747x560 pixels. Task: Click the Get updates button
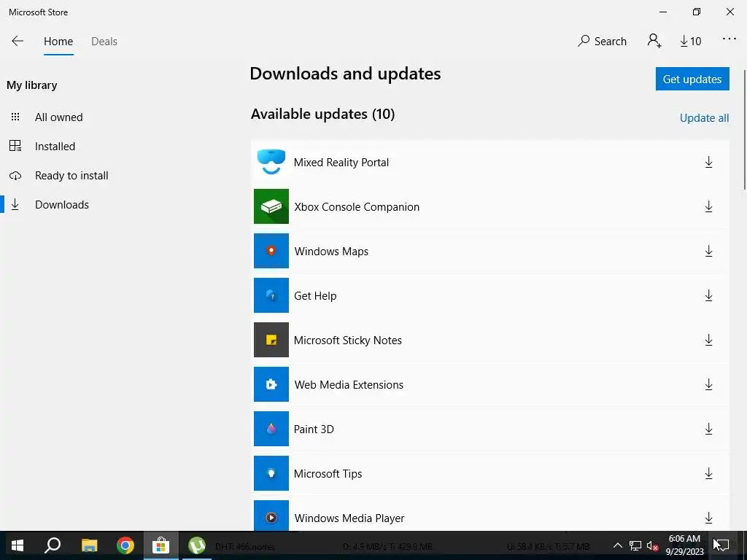[x=692, y=79]
